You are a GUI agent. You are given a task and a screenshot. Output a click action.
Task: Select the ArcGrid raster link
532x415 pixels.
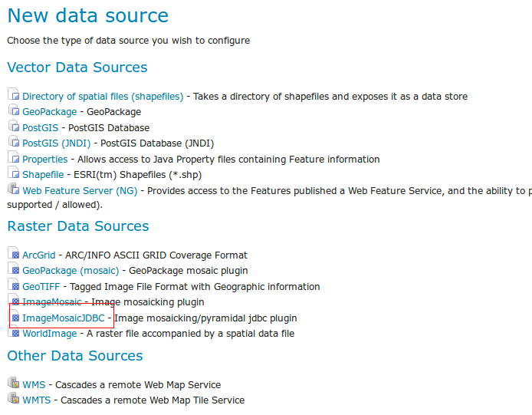(38, 255)
